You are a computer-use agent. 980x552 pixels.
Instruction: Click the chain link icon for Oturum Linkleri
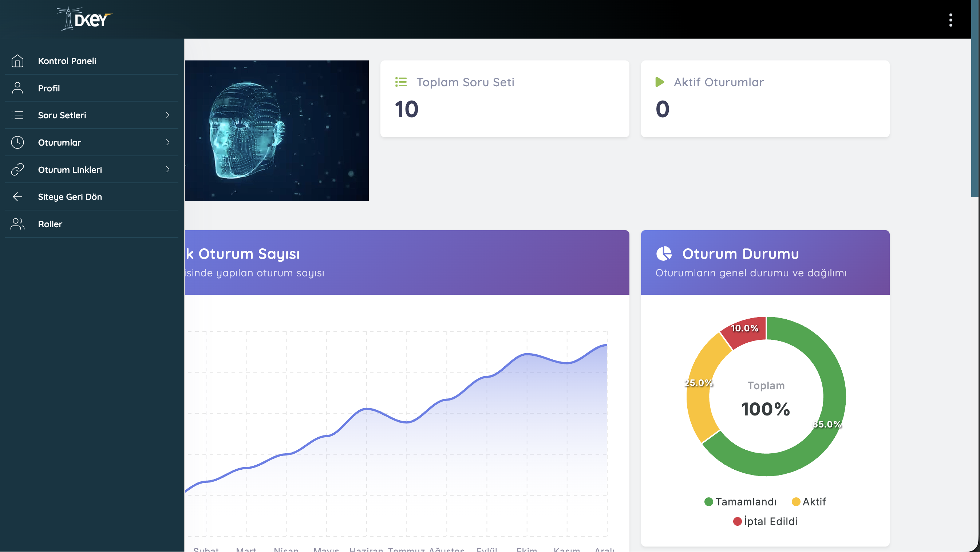pos(17,169)
